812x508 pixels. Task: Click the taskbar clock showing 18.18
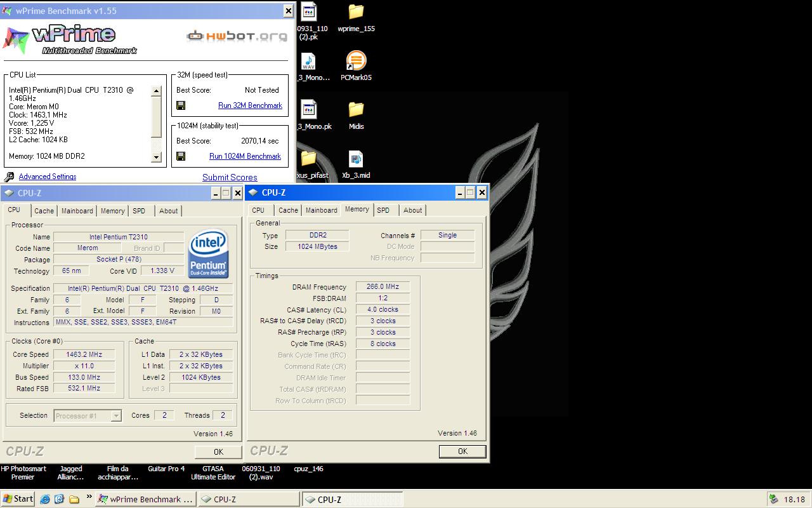click(x=794, y=500)
